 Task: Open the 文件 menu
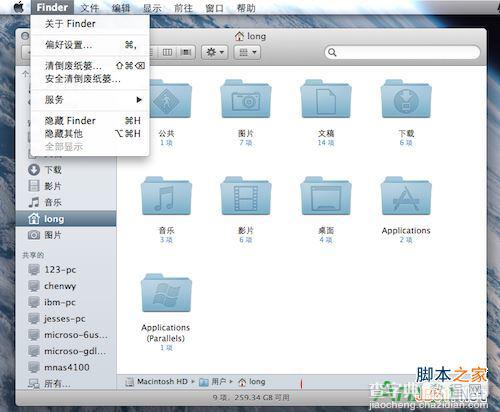point(90,8)
